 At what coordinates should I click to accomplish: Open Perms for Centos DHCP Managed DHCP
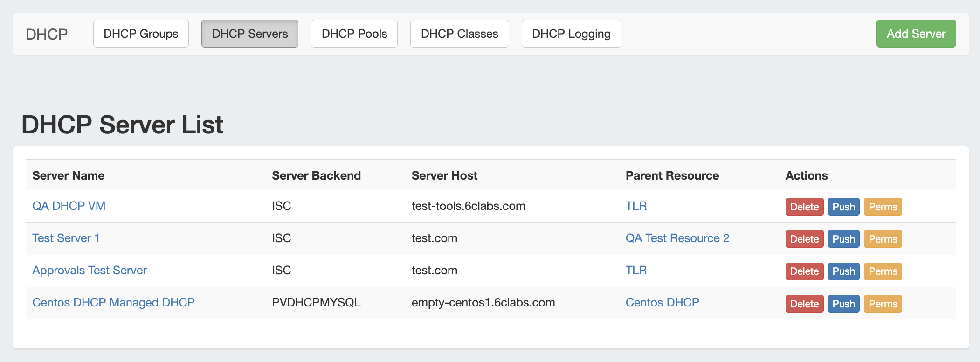(x=883, y=304)
